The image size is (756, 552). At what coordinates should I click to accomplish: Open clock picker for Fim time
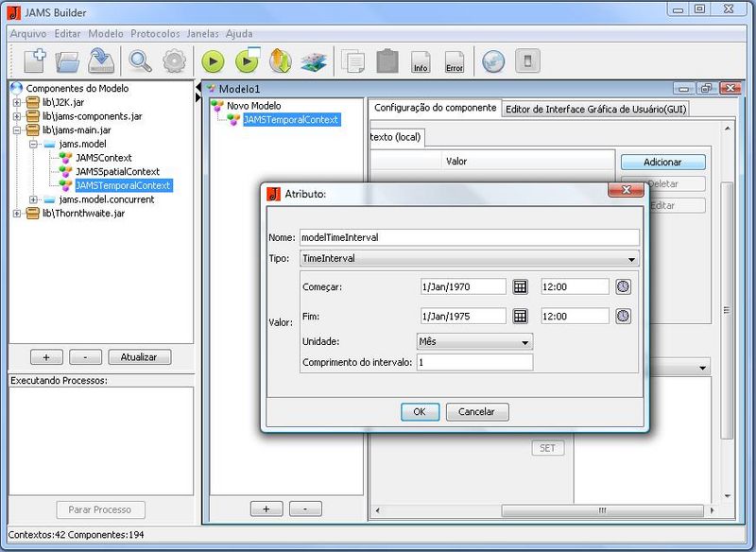[623, 316]
